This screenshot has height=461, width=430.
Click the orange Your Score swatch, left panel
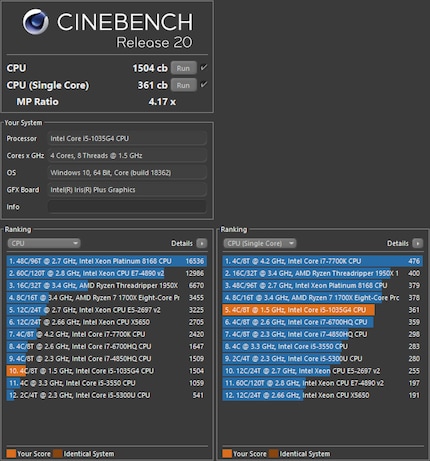[x=11, y=454]
